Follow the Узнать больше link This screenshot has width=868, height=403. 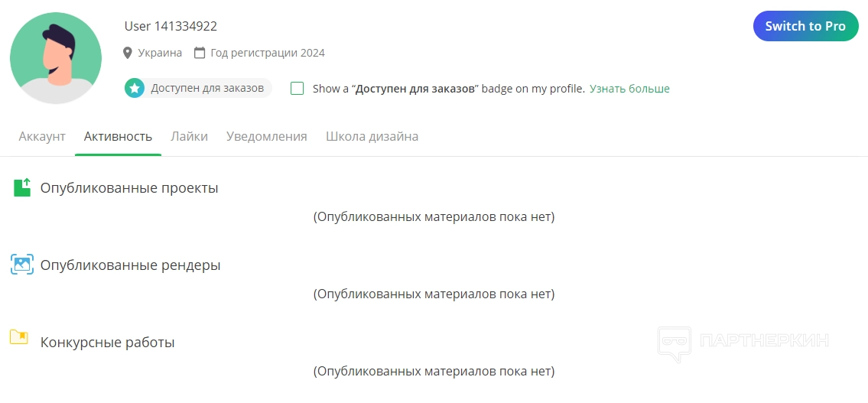629,89
